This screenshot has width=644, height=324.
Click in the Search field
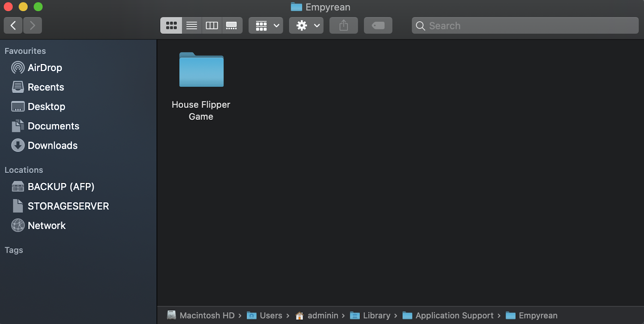click(525, 26)
